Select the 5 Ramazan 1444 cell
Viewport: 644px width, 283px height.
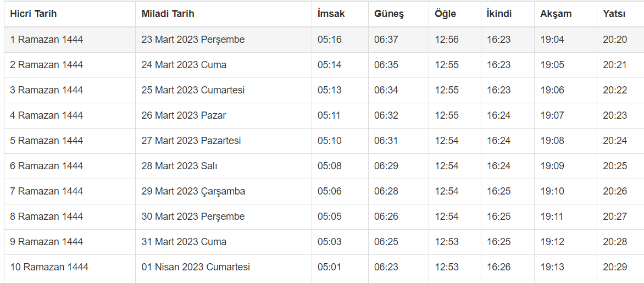[47, 141]
